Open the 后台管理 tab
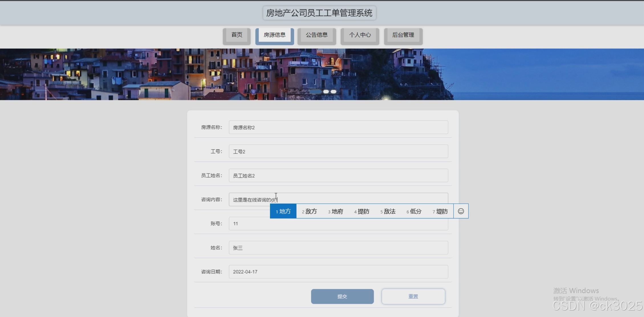The height and width of the screenshot is (317, 644). (x=403, y=35)
